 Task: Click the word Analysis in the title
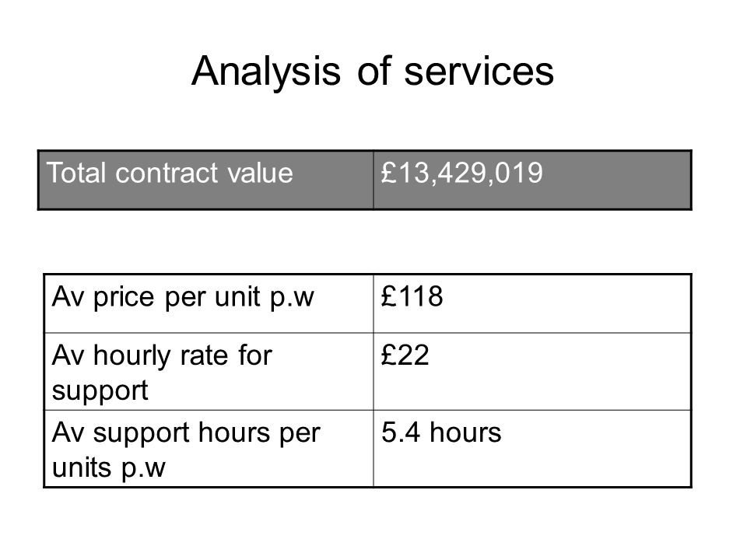click(x=266, y=72)
